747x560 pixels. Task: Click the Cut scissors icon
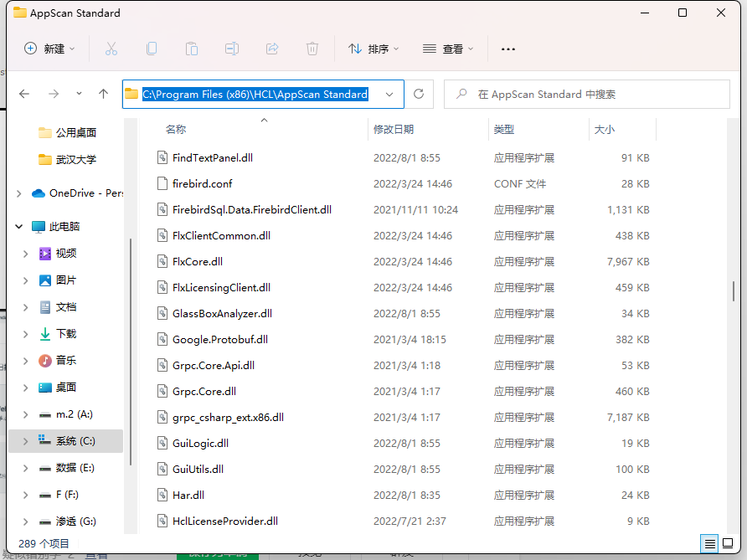[x=111, y=49]
